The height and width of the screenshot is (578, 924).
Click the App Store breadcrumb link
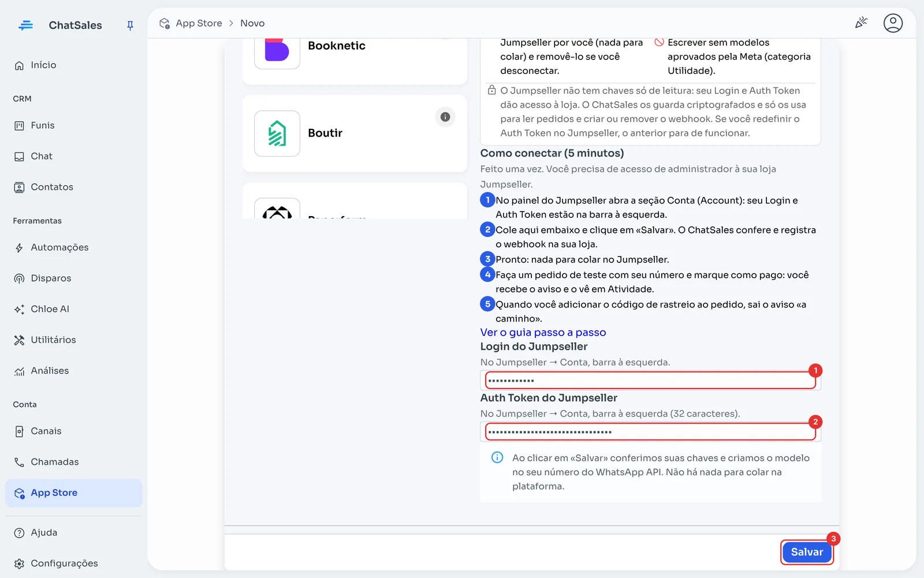click(x=199, y=23)
